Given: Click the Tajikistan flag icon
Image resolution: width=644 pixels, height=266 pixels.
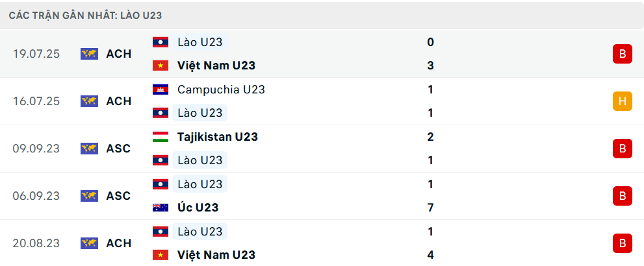Looking at the screenshot, I should point(160,137).
